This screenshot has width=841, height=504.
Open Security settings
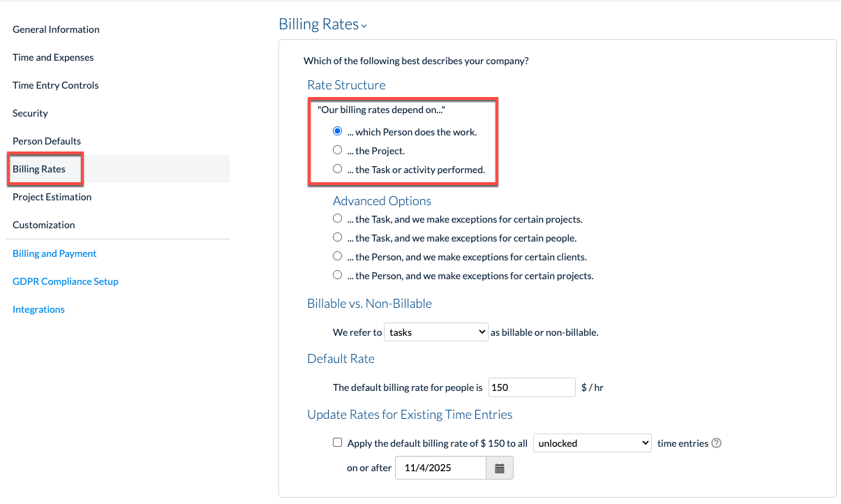pyautogui.click(x=30, y=113)
